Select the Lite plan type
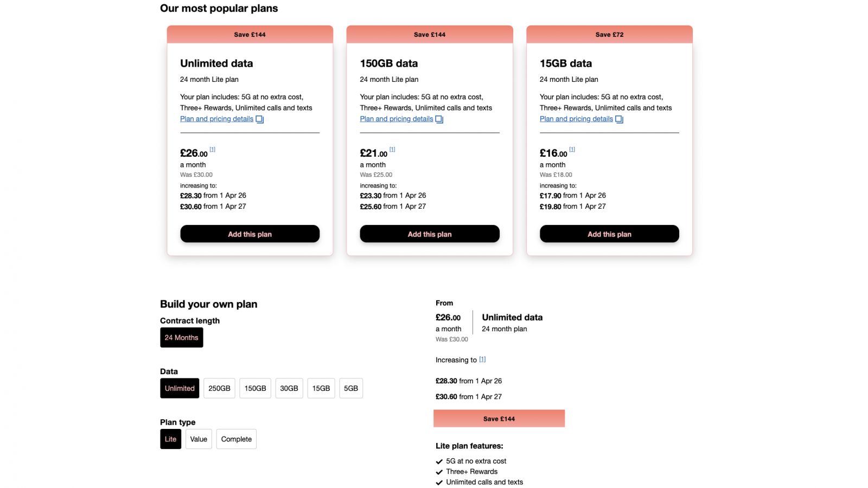868x488 pixels. 170,439
